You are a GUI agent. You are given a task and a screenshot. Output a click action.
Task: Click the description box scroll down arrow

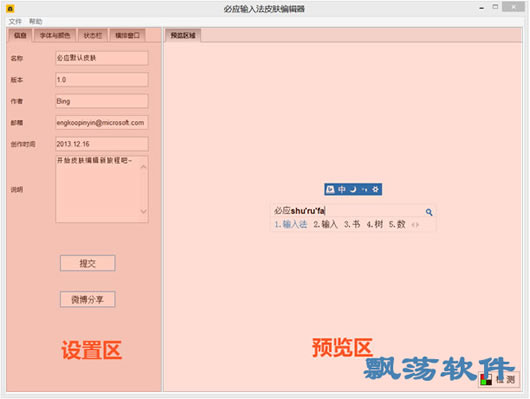click(x=143, y=212)
